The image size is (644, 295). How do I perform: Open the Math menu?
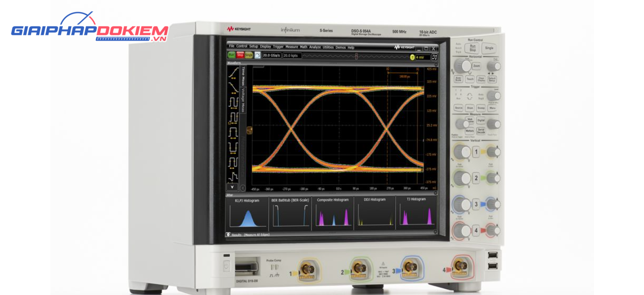tap(303, 47)
